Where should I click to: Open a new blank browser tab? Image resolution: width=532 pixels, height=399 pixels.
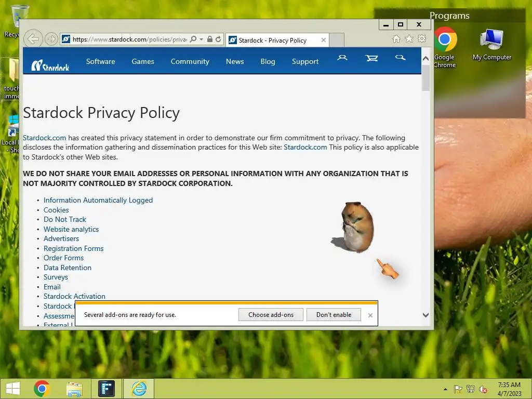pos(337,40)
